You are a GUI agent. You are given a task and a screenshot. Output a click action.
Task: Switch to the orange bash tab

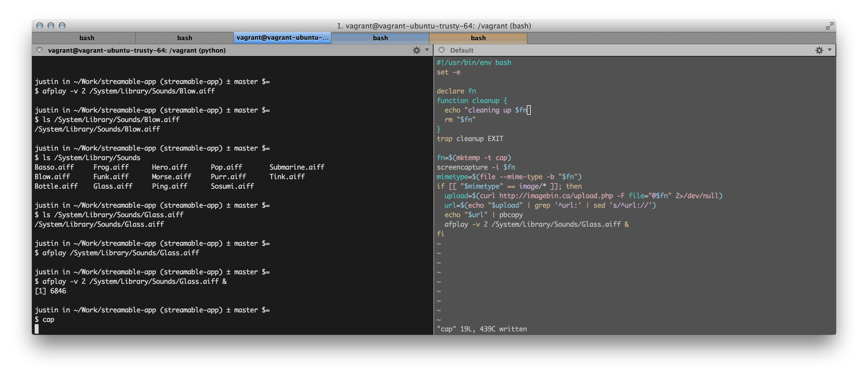478,38
